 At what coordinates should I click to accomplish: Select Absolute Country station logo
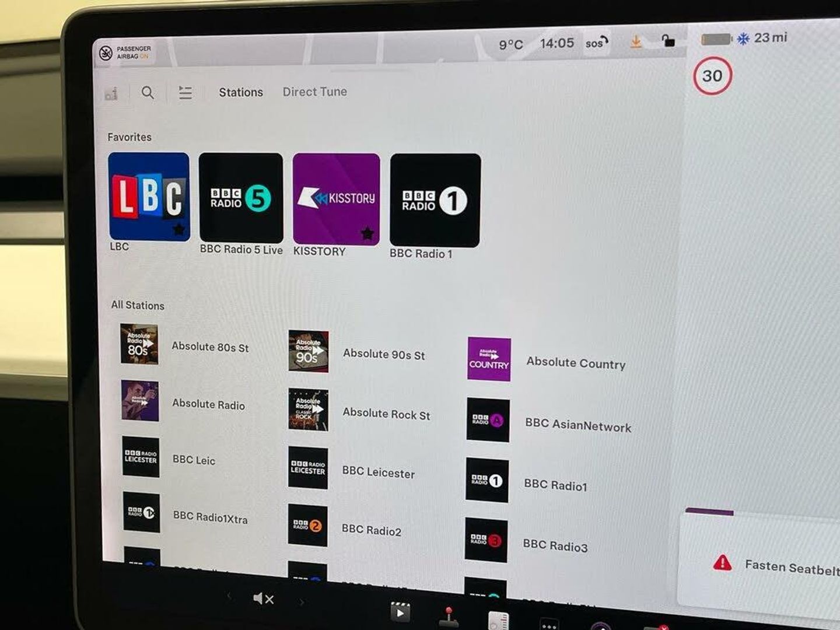pos(489,359)
